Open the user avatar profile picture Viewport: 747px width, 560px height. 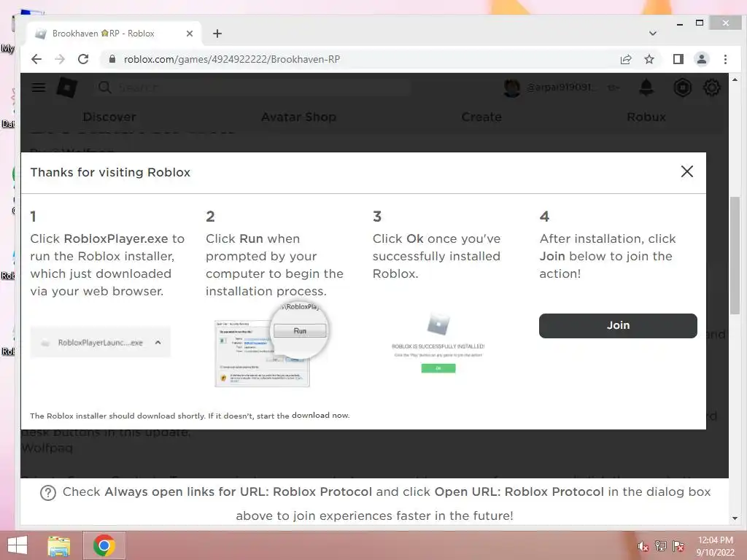click(511, 87)
